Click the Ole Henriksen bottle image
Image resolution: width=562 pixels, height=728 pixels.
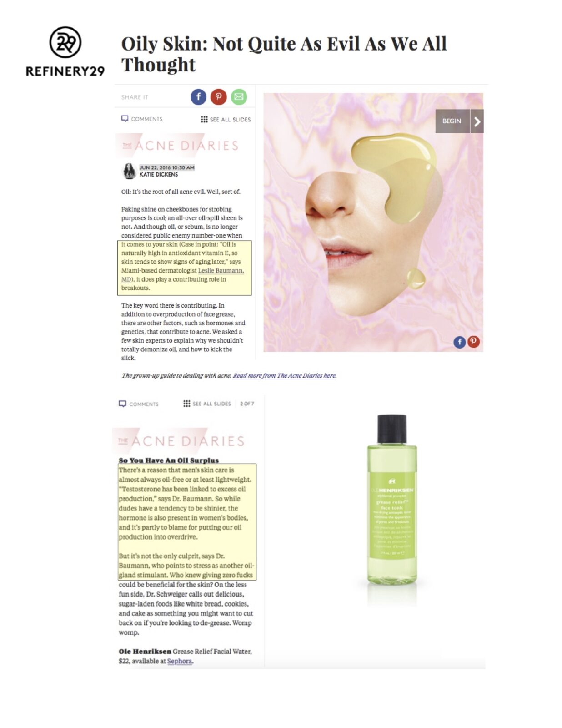click(392, 500)
